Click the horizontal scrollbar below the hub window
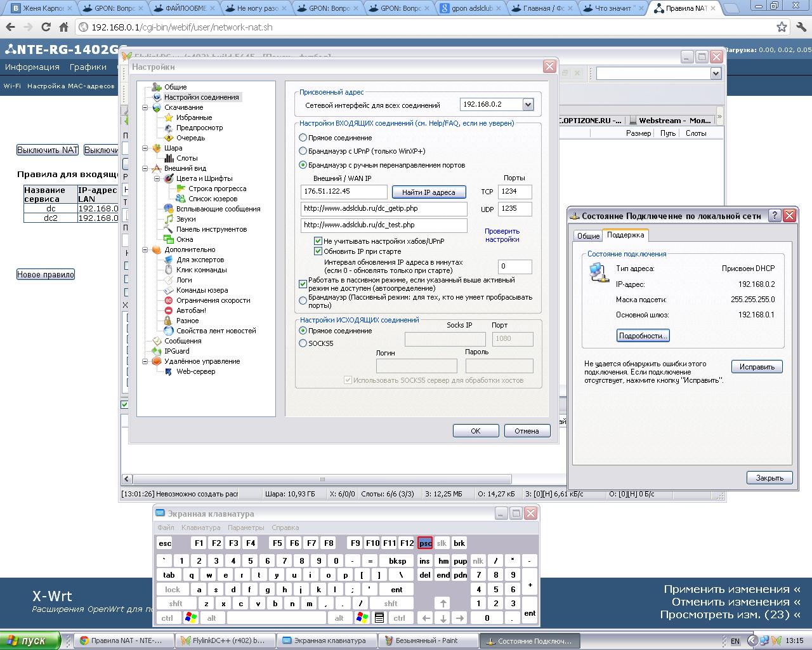This screenshot has width=812, height=650. point(322,479)
